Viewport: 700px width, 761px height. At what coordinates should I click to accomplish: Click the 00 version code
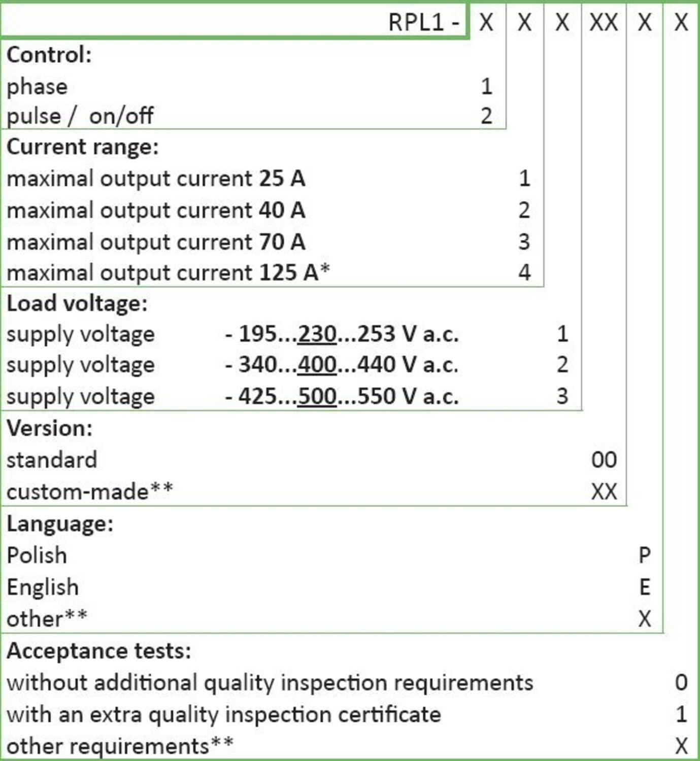tap(604, 460)
